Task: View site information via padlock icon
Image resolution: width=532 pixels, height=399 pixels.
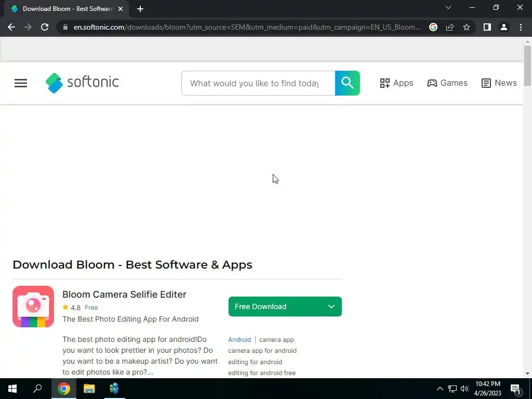Action: [x=65, y=27]
